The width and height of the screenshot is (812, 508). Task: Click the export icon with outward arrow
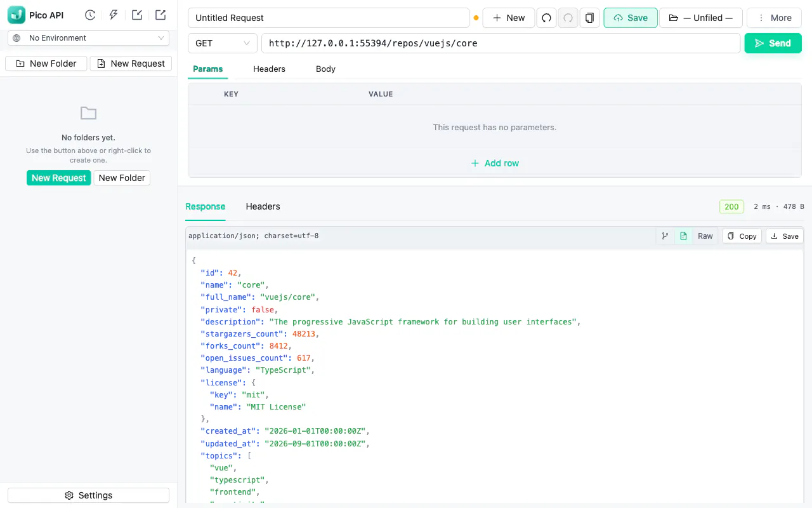[x=160, y=15]
